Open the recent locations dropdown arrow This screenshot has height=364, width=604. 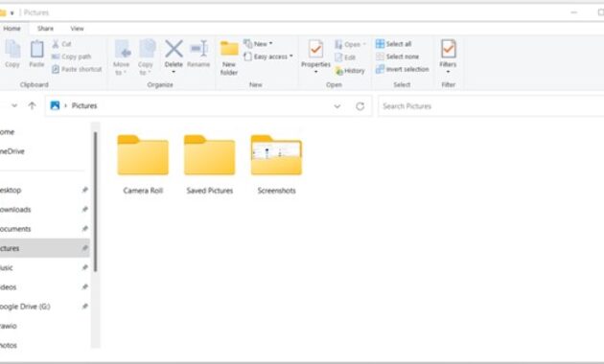(x=14, y=105)
